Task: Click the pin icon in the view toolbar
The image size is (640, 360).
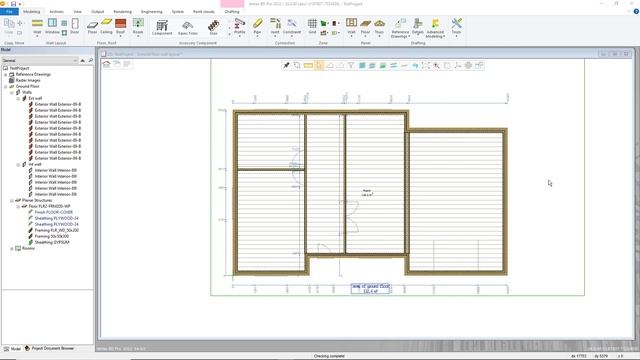Action: 286,65
